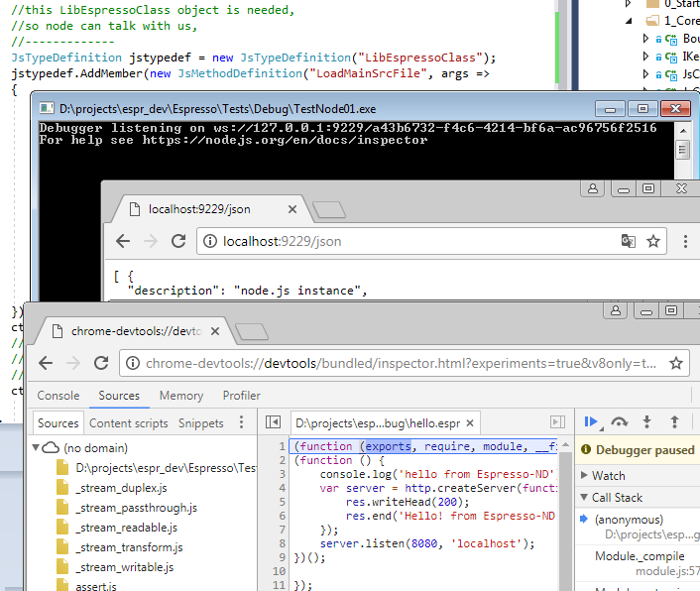Switch to the Sources panel tab
Viewport: 700px width, 591px height.
(x=119, y=396)
